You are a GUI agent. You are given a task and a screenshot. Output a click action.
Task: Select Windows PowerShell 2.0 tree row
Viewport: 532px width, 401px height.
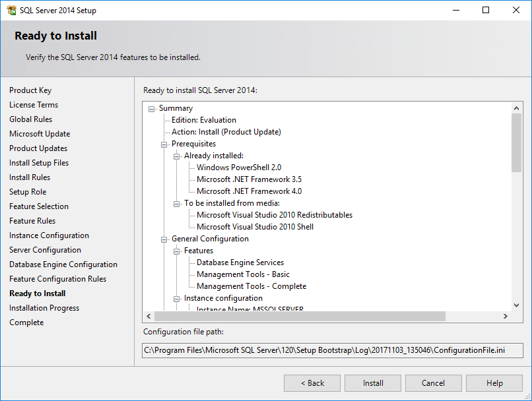tap(239, 168)
